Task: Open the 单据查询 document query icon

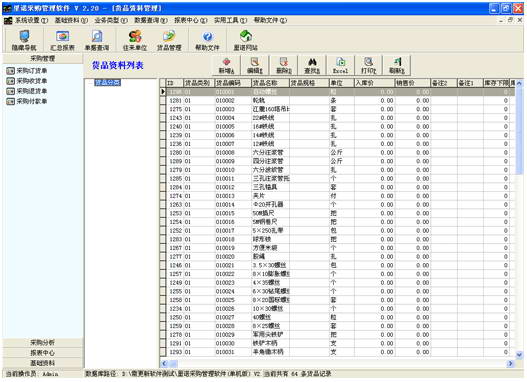Action: [97, 40]
